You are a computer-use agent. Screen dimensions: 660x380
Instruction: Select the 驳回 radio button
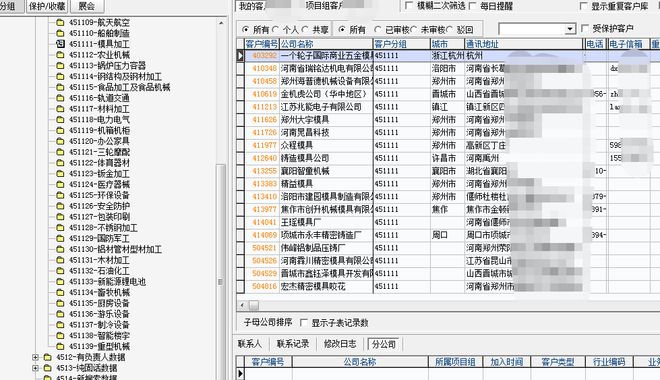pos(450,30)
